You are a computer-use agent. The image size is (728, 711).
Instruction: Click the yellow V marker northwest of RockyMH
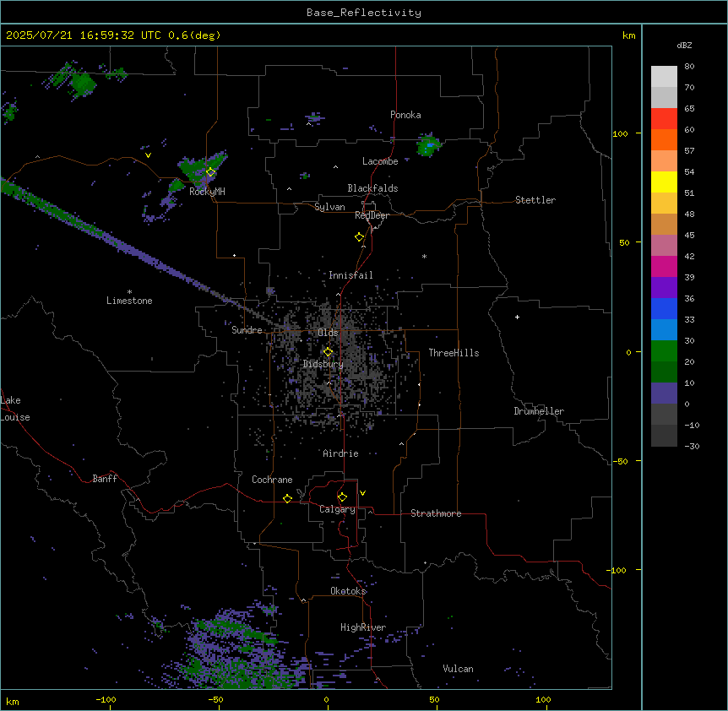pos(148,155)
